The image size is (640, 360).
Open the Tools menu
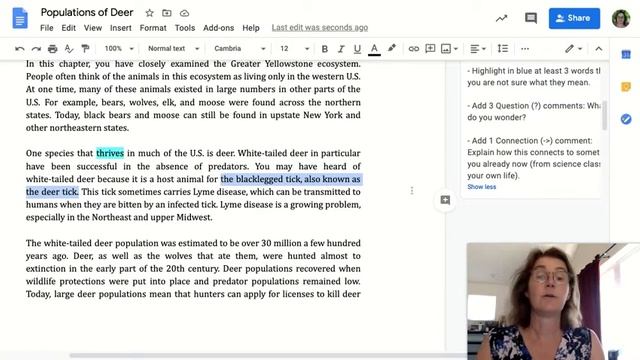184,28
